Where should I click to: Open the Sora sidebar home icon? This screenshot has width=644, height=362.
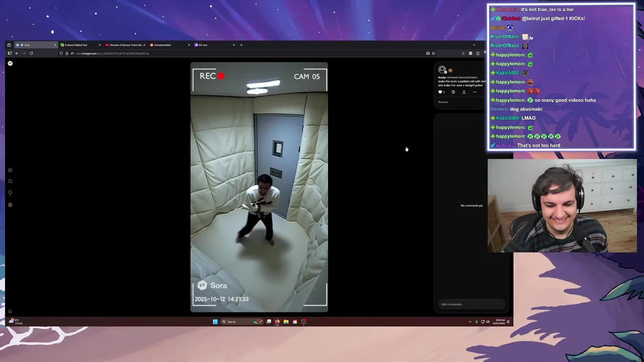click(10, 170)
